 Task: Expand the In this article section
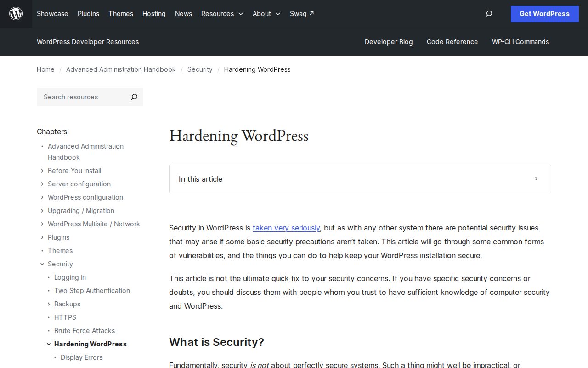click(360, 179)
